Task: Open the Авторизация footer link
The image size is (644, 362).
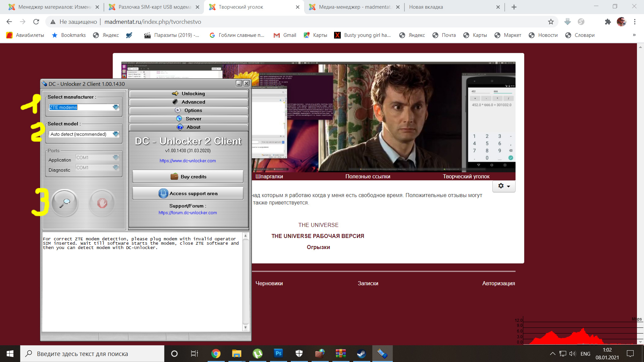Action: click(x=498, y=283)
